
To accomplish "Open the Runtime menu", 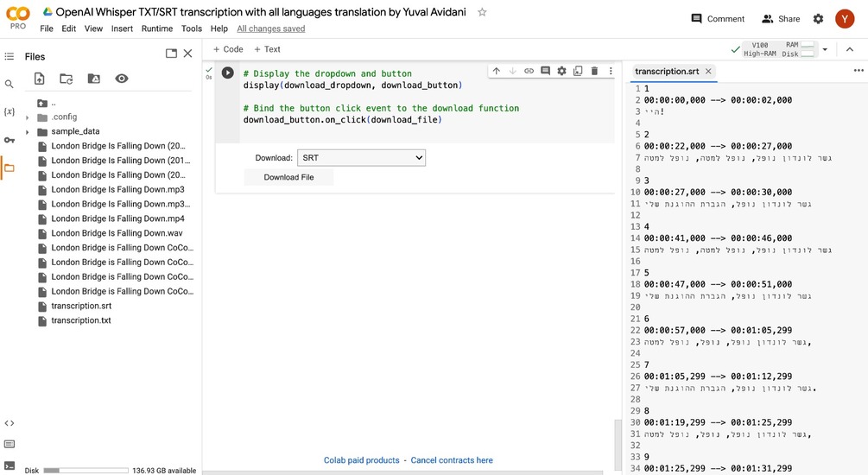I will [156, 28].
